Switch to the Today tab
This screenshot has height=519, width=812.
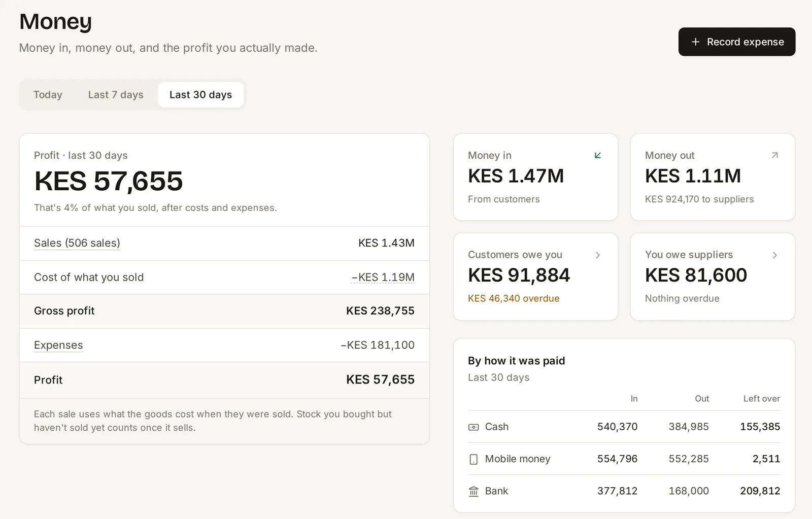pyautogui.click(x=48, y=95)
